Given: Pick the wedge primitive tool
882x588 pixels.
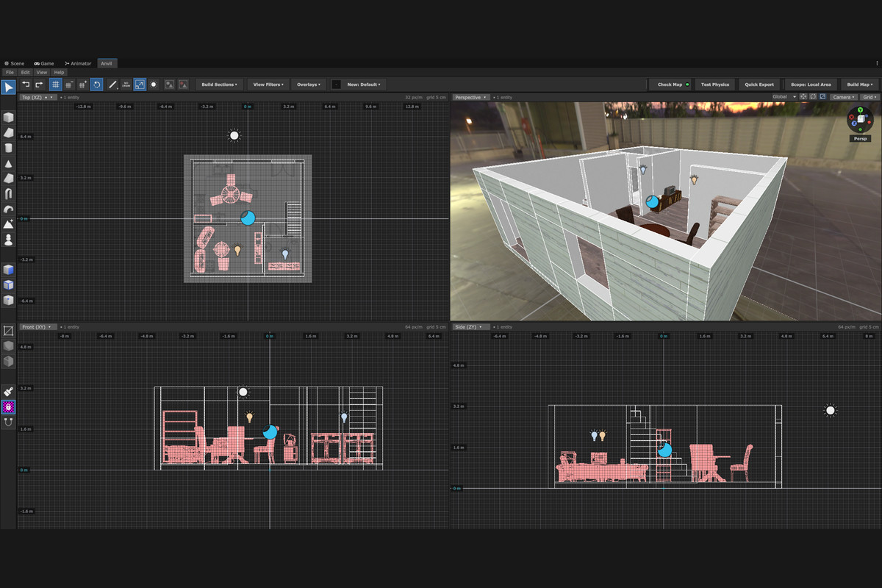Looking at the screenshot, I should 8,132.
